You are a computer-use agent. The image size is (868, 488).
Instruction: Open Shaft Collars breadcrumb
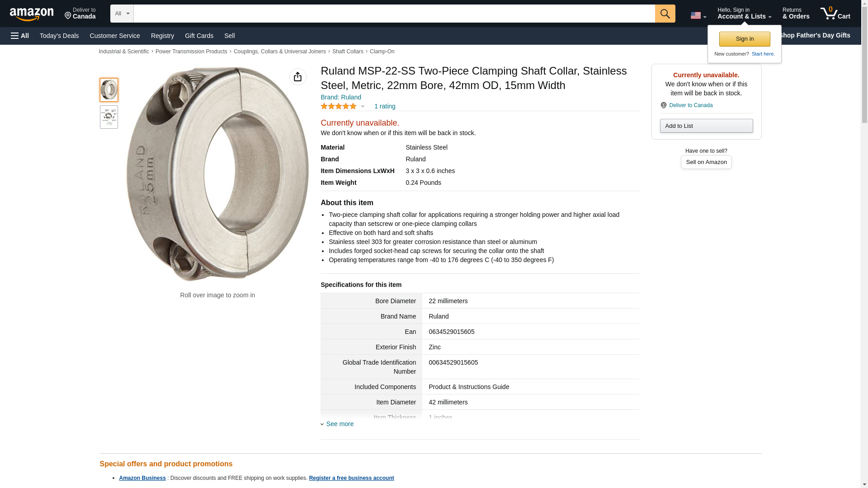pos(347,52)
